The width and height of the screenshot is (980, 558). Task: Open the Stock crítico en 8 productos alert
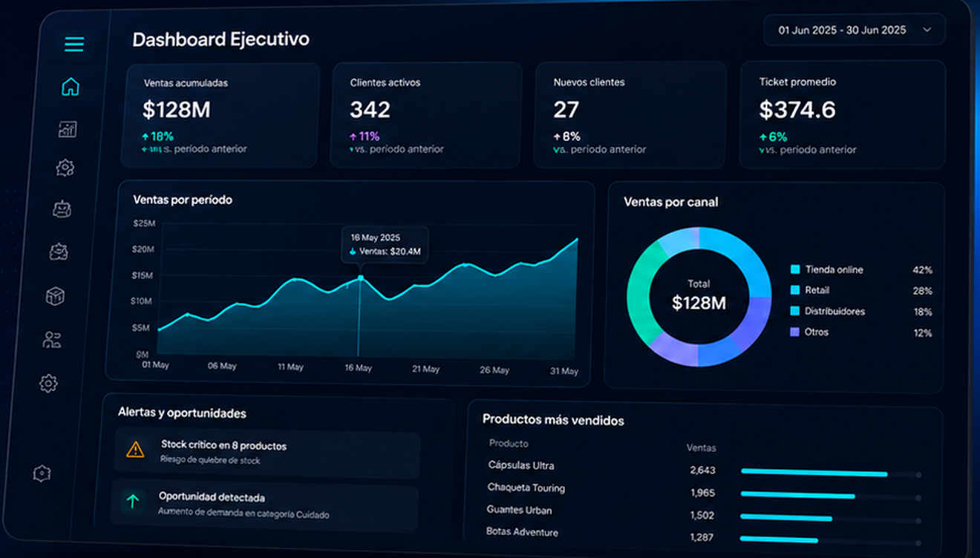tap(267, 452)
